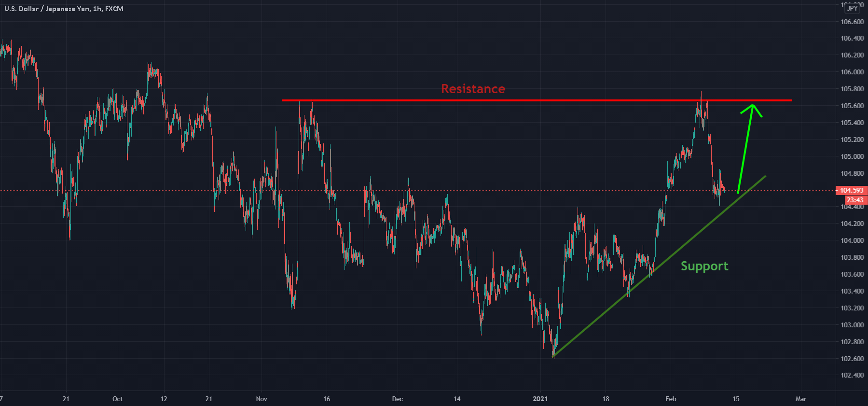This screenshot has width=868, height=406.
Task: Click the 106.400 price axis label
Action: [852, 38]
